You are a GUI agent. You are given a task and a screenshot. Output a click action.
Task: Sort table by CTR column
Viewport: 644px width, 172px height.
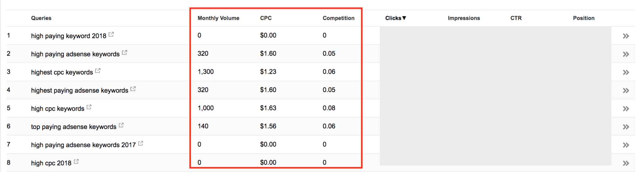click(516, 18)
